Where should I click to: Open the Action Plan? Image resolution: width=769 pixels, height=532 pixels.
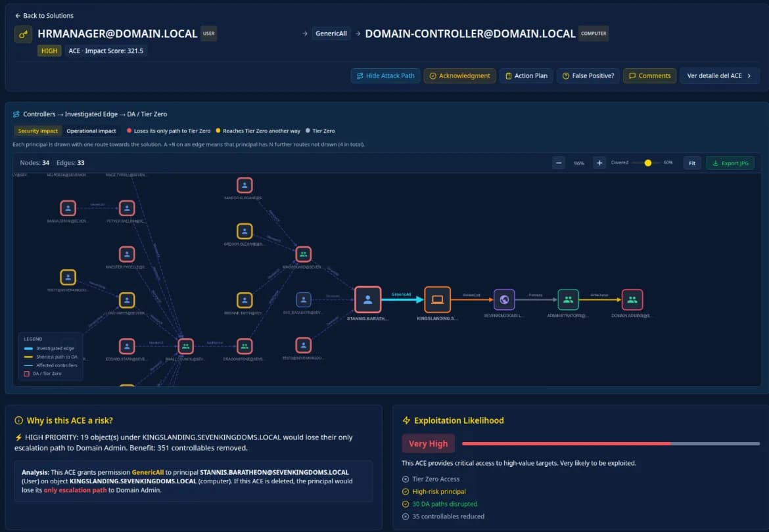coord(526,76)
